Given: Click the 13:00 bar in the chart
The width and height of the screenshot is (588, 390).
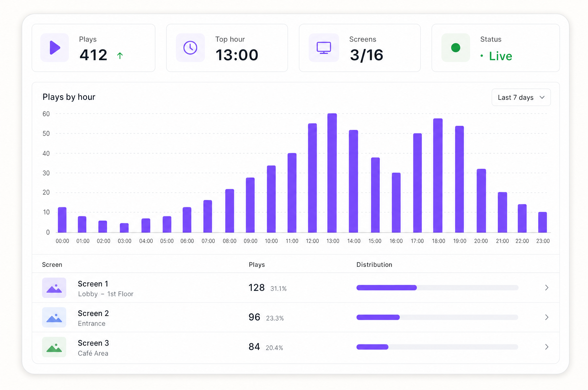Looking at the screenshot, I should coord(332,173).
